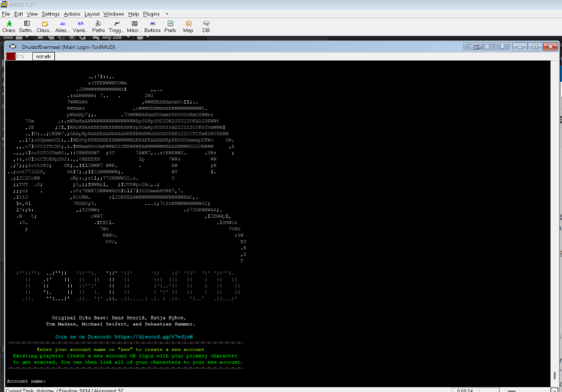Open the Triggers toolbar icon
Viewport: 562px width, 392px height.
[x=116, y=26]
